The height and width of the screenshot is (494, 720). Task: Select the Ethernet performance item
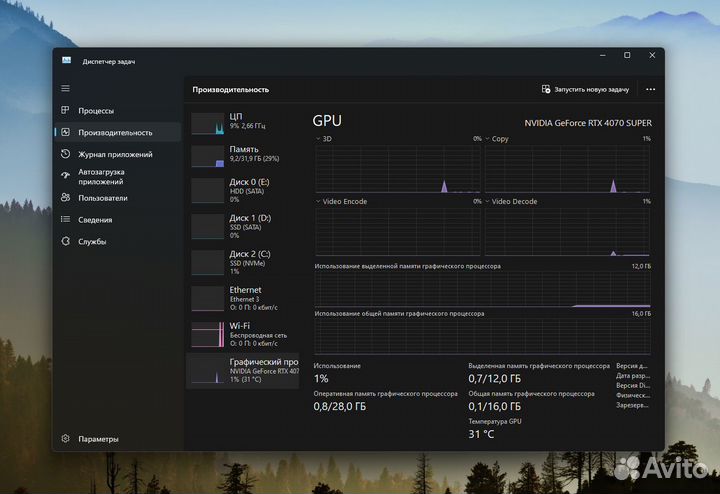(243, 298)
